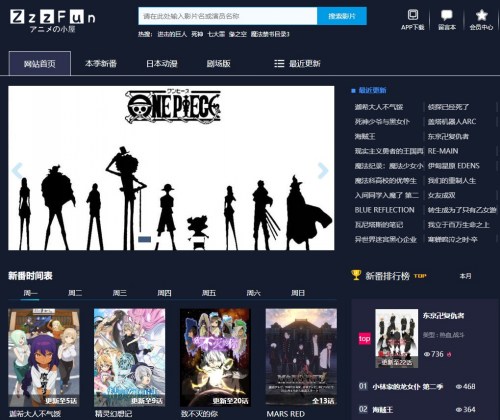Open the 更新至5话 poster thumbnail
This screenshot has height=420, width=500.
[x=44, y=357]
